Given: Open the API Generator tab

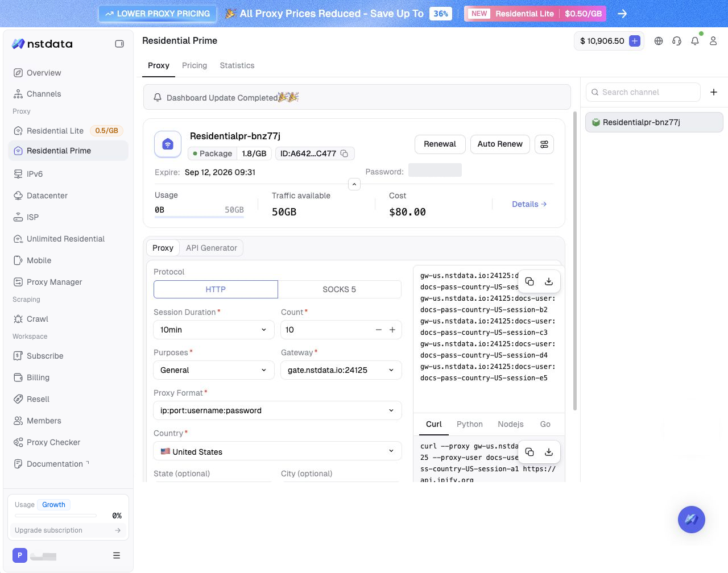Looking at the screenshot, I should [212, 248].
